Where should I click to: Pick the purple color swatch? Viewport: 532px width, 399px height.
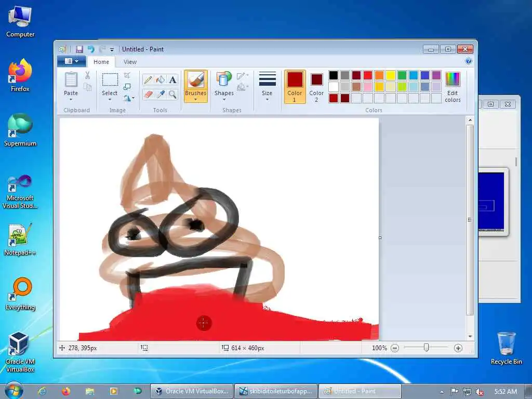click(x=436, y=75)
